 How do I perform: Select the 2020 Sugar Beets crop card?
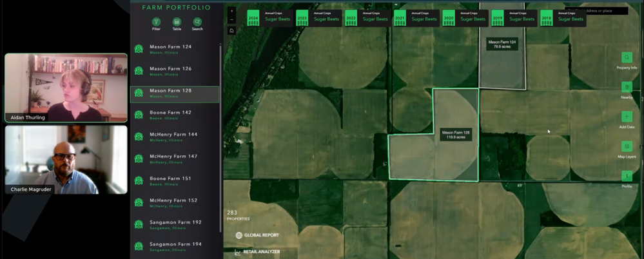(465, 19)
